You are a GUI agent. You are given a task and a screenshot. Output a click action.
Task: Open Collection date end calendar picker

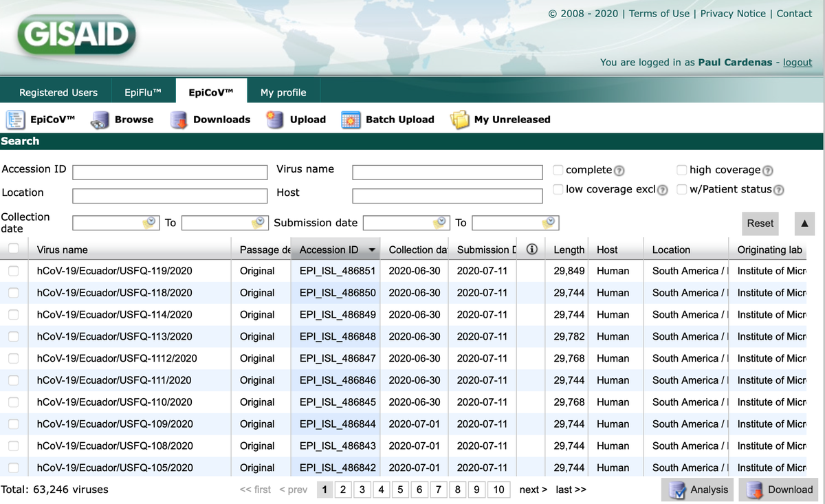(258, 223)
